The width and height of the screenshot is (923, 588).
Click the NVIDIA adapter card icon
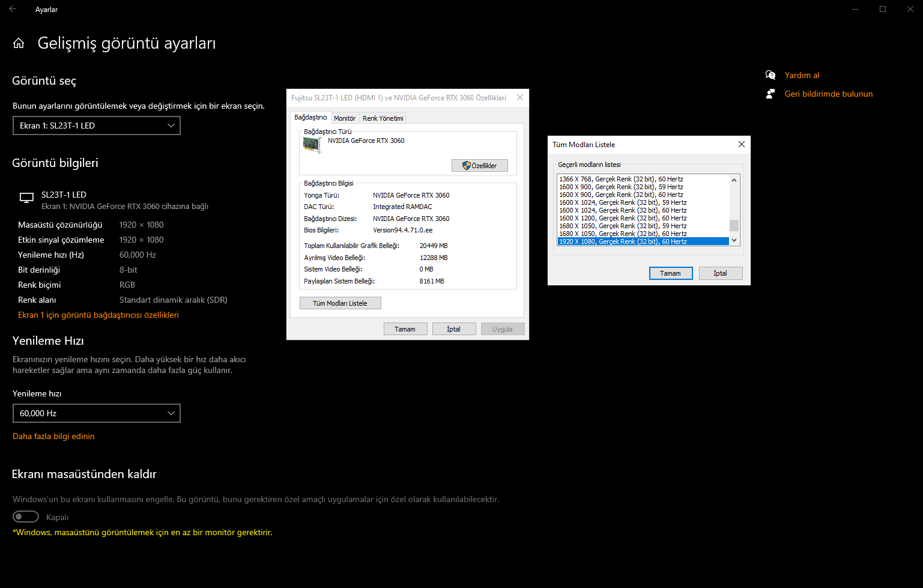[x=312, y=145]
